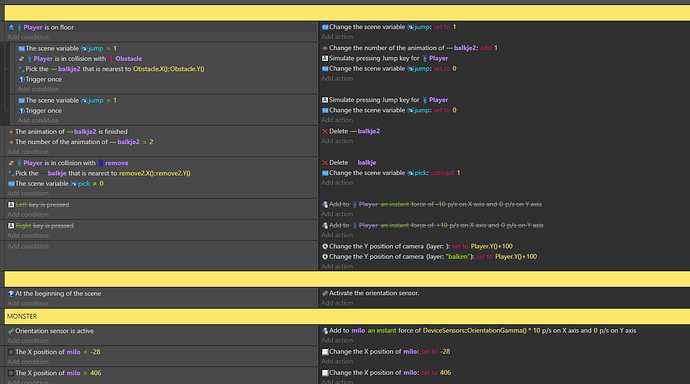The image size is (690, 384).
Task: Click "Add condition" under "At the beginning of the scene"
Action: point(28,304)
